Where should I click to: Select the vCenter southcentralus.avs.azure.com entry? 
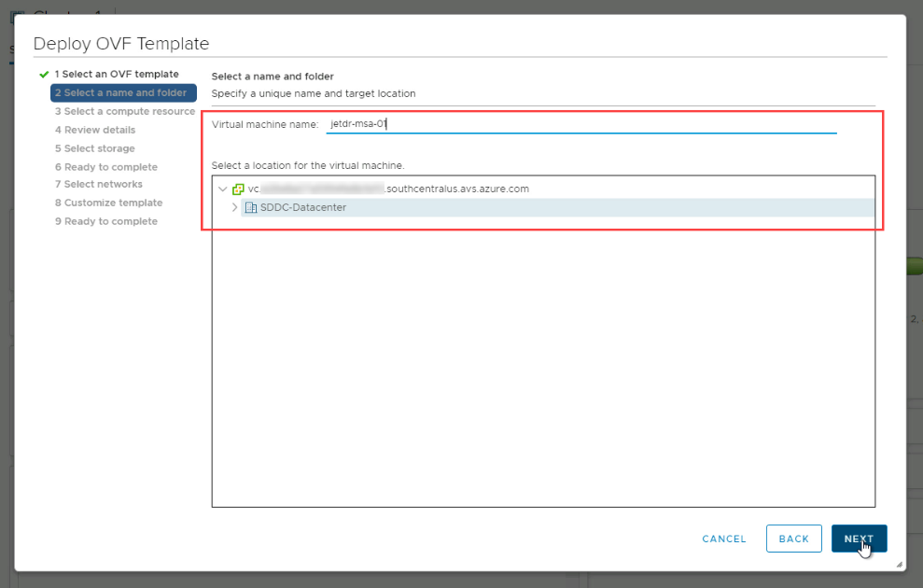click(388, 189)
